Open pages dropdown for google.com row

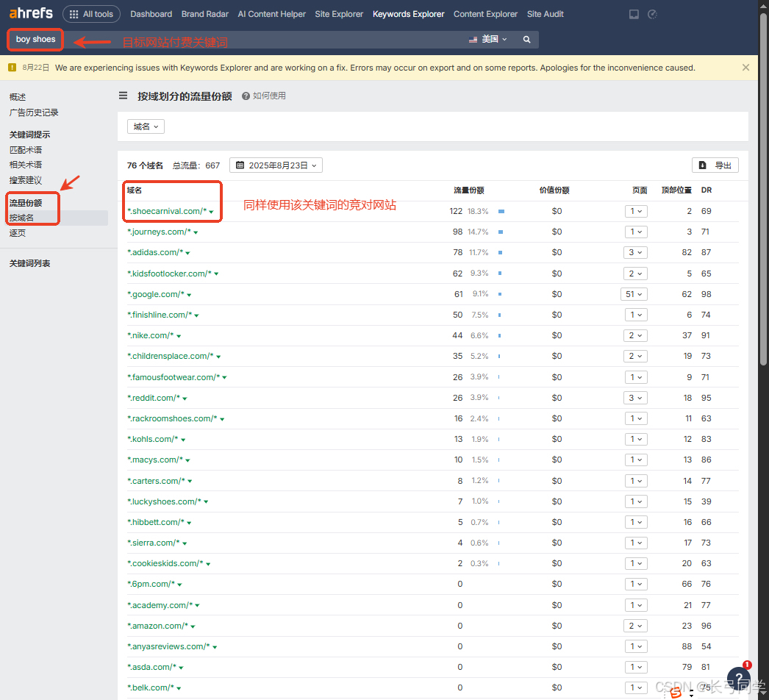(634, 294)
